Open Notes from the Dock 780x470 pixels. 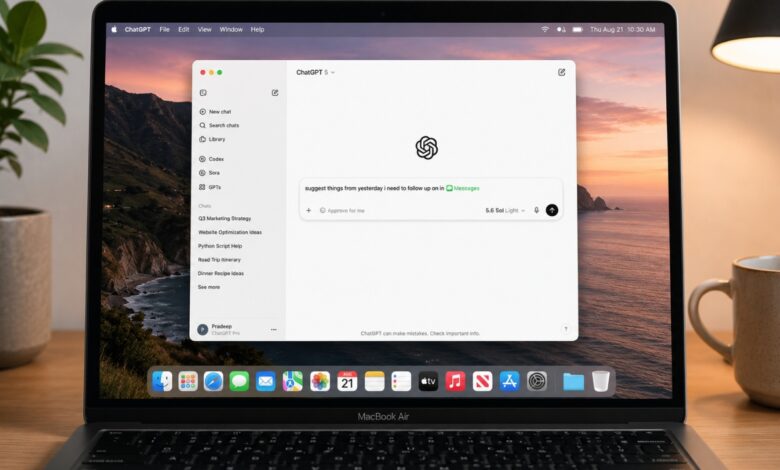coord(375,381)
